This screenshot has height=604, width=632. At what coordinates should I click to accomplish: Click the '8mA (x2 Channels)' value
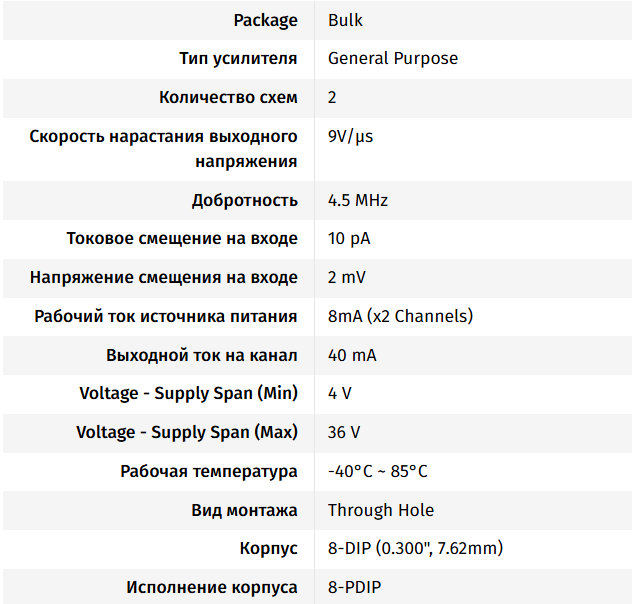pyautogui.click(x=400, y=316)
